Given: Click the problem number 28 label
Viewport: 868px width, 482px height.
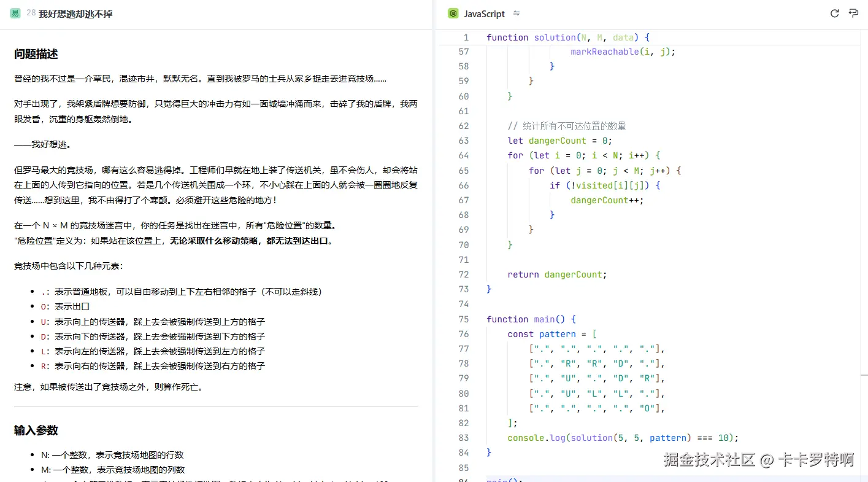Looking at the screenshot, I should tap(29, 12).
